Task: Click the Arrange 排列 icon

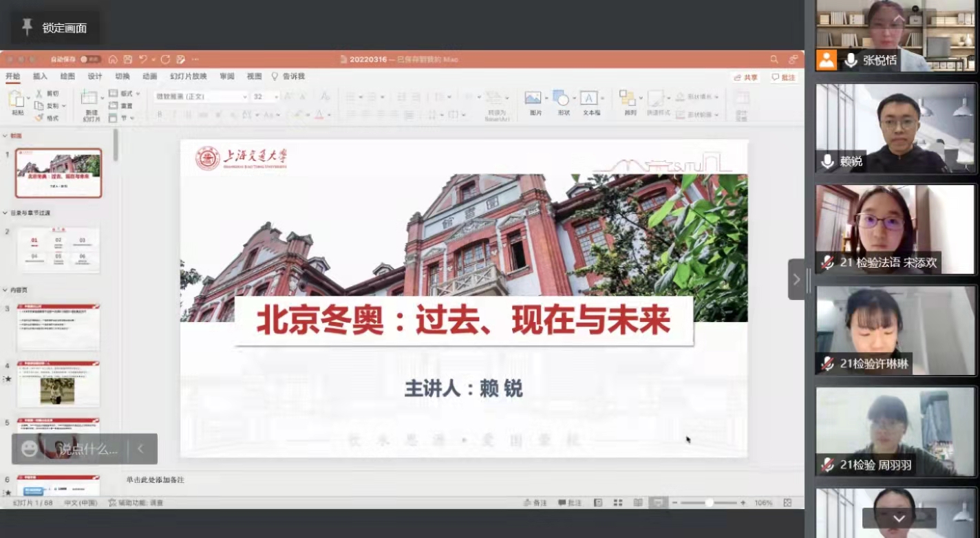Action: click(628, 98)
